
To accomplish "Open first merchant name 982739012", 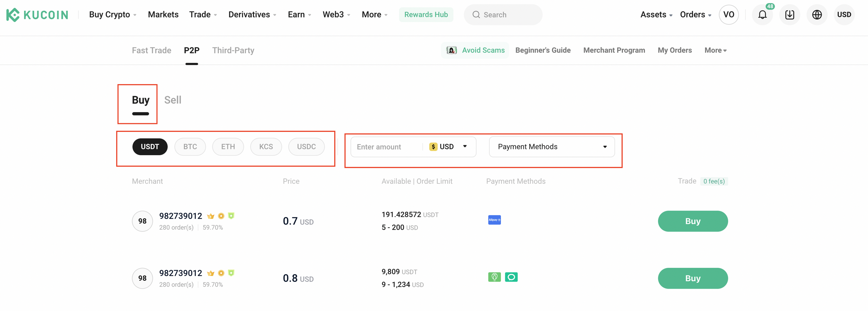I will [x=181, y=216].
